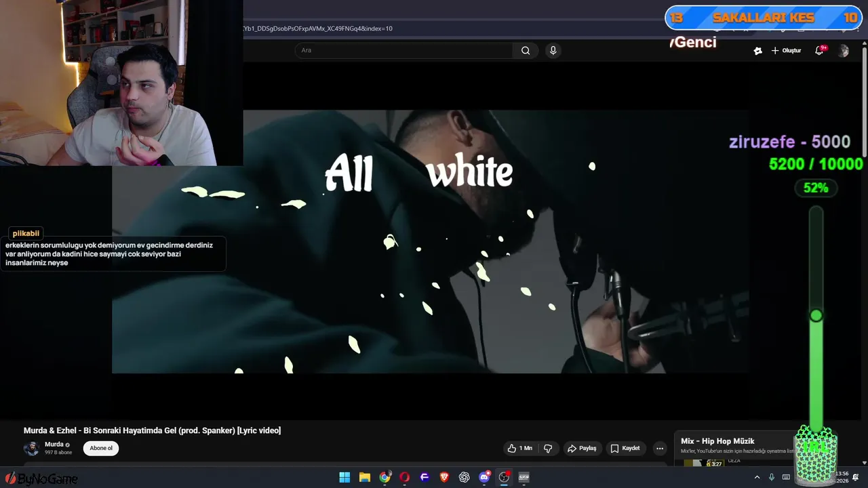Click the system tray microphone icon
Image resolution: width=868 pixels, height=488 pixels.
772,477
